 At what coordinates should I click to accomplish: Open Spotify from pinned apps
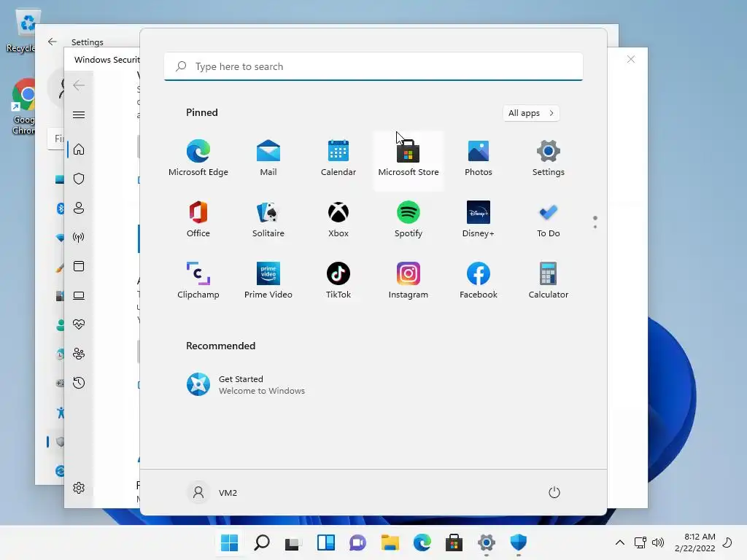[409, 219]
